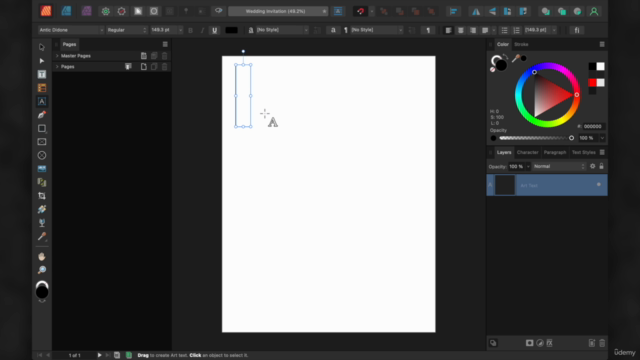Select the View hand tool
Image resolution: width=640 pixels, height=360 pixels.
pyautogui.click(x=42, y=256)
